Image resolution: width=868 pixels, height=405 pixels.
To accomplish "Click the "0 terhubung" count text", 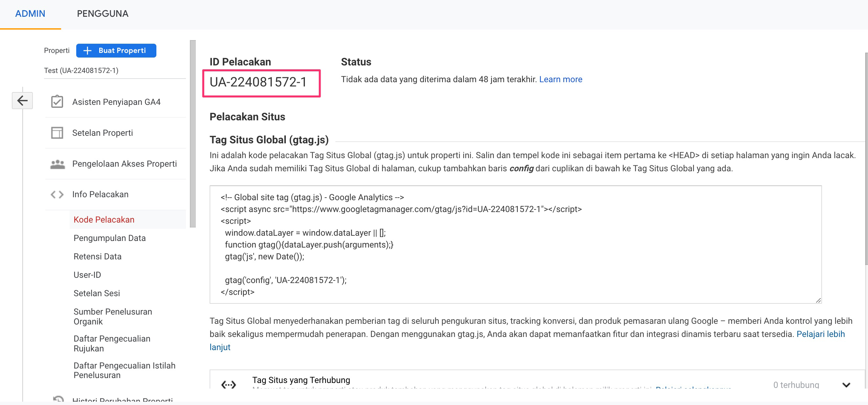I will click(796, 385).
